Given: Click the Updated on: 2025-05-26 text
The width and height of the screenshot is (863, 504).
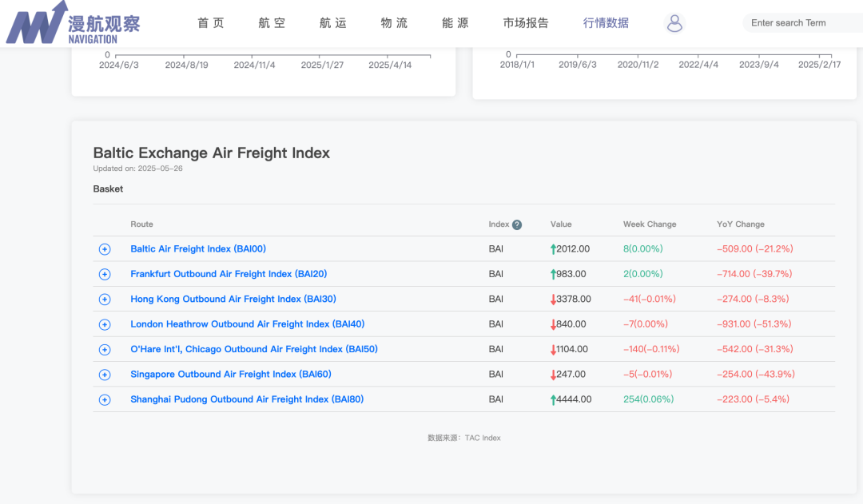Looking at the screenshot, I should [137, 169].
